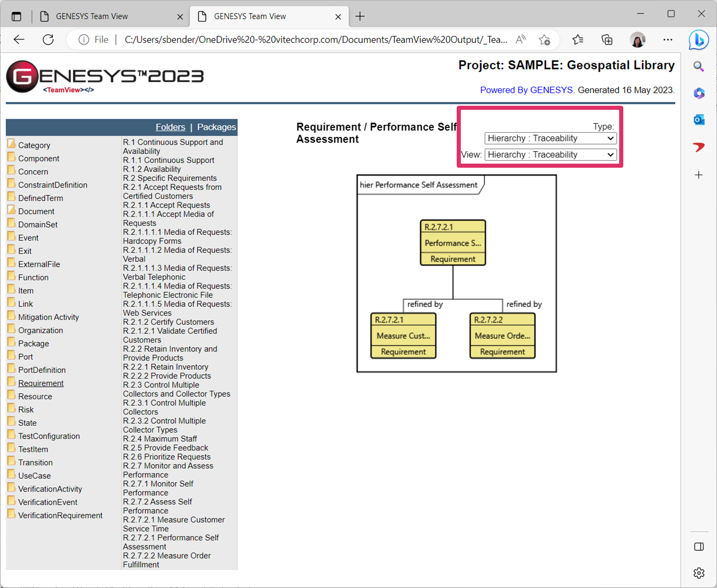Add this page to favorites
Image resolution: width=717 pixels, height=588 pixels.
point(544,40)
